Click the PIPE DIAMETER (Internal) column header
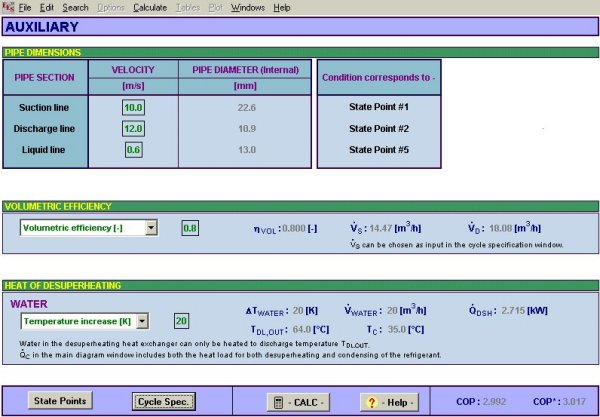The height and width of the screenshot is (417, 600). (245, 70)
